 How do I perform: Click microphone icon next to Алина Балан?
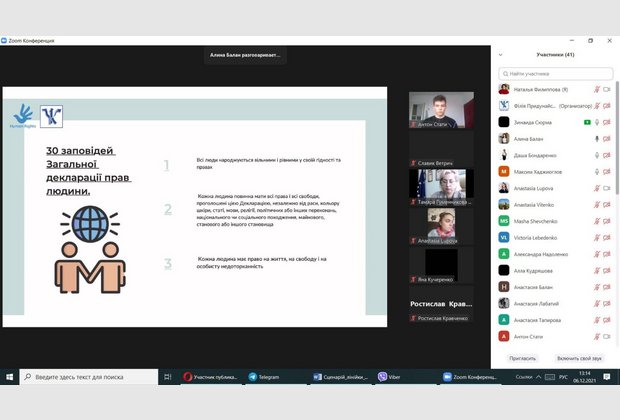(596, 138)
